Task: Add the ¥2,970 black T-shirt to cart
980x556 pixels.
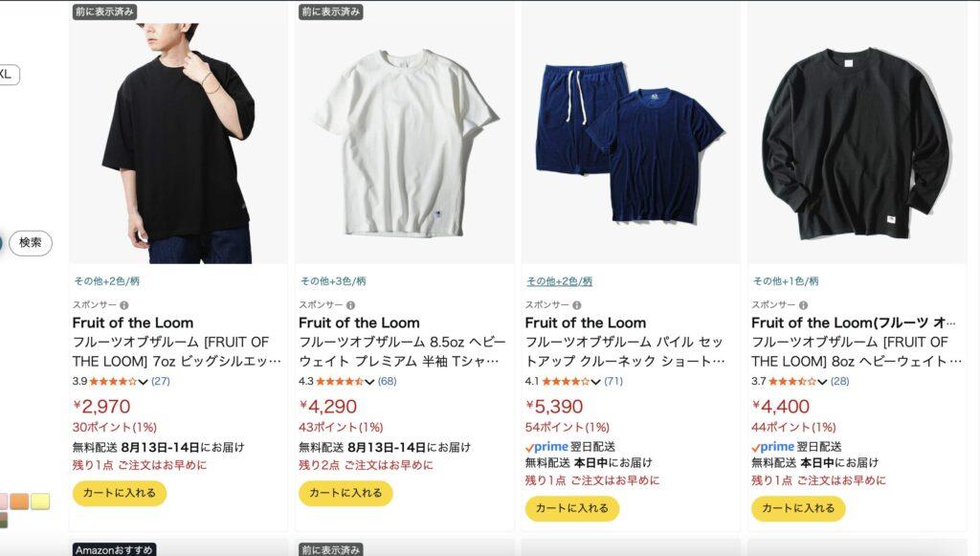Action: (120, 493)
